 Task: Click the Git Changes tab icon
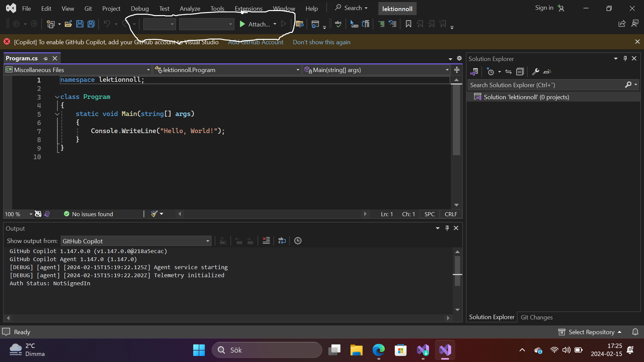pos(537,317)
